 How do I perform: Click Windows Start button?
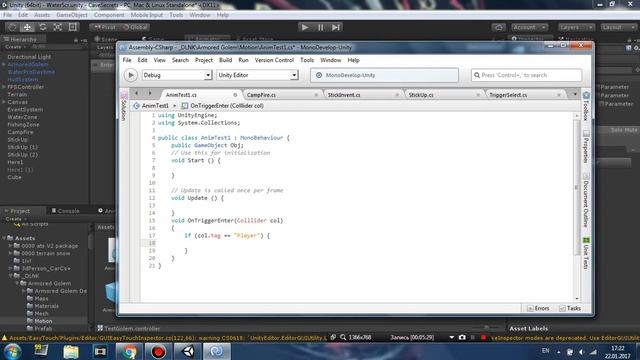click(x=12, y=351)
